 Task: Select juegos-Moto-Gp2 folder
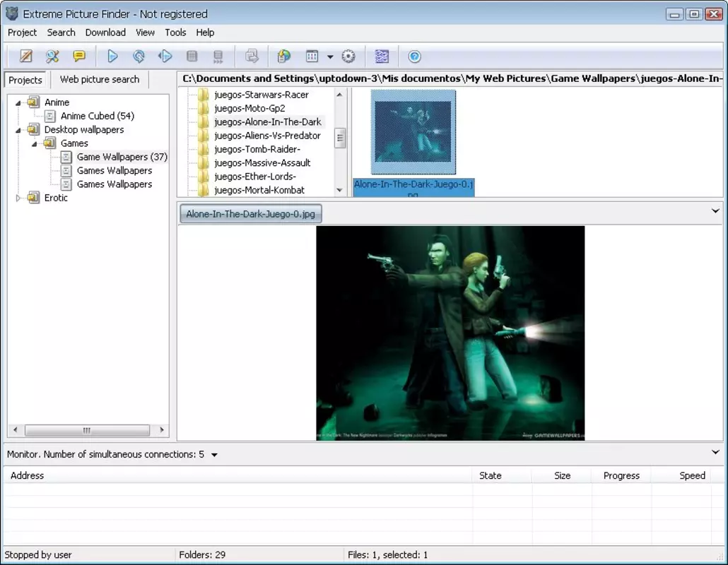pyautogui.click(x=249, y=108)
